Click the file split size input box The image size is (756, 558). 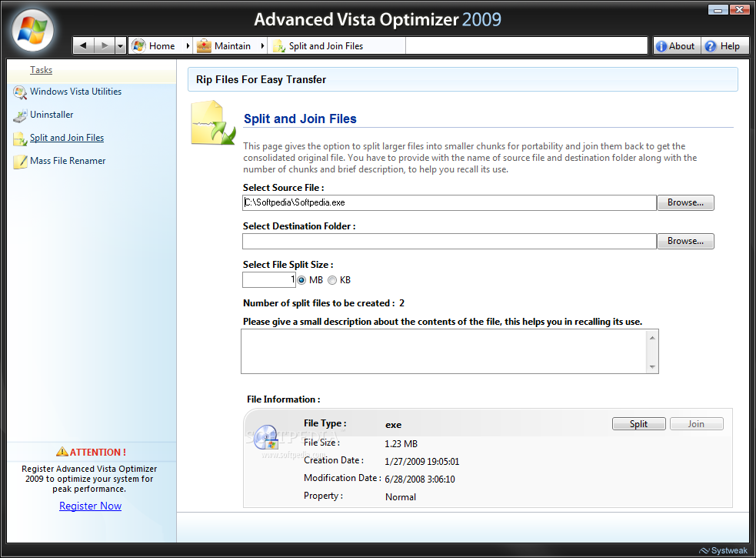tap(269, 280)
